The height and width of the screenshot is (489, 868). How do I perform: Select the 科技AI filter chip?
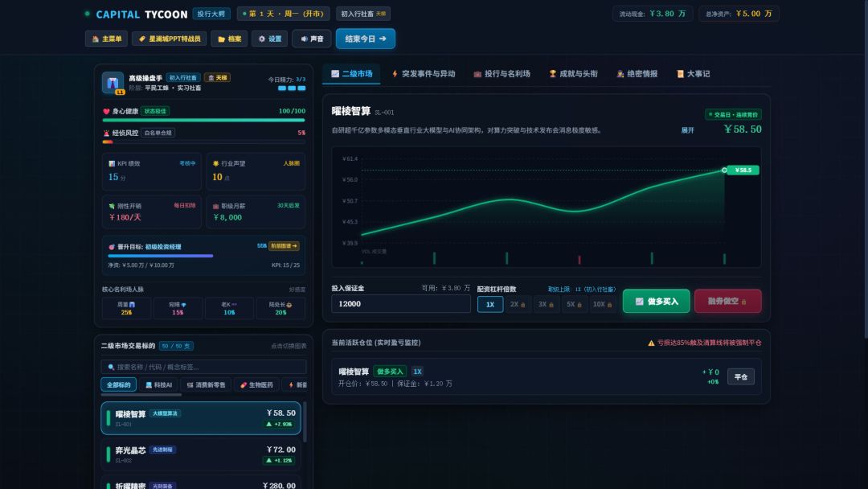click(159, 384)
